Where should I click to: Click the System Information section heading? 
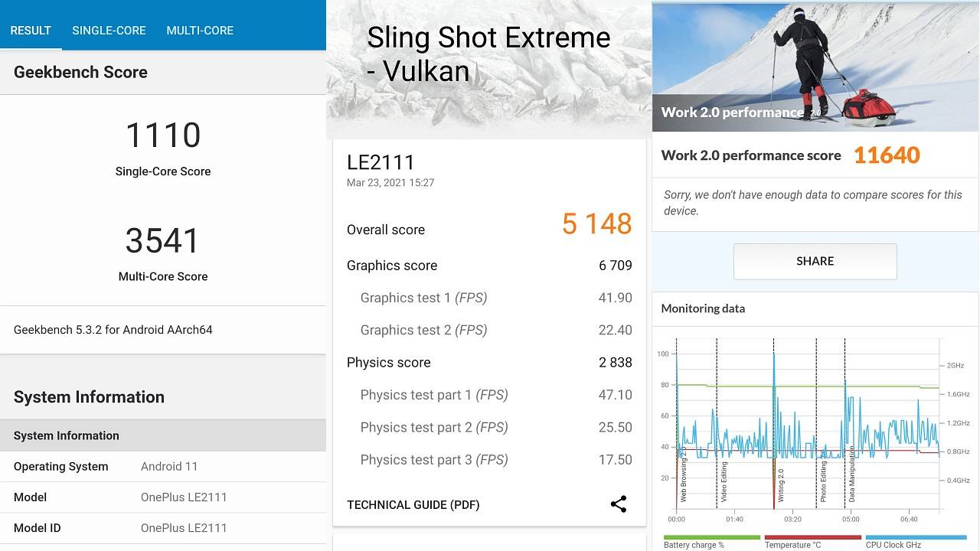(89, 397)
